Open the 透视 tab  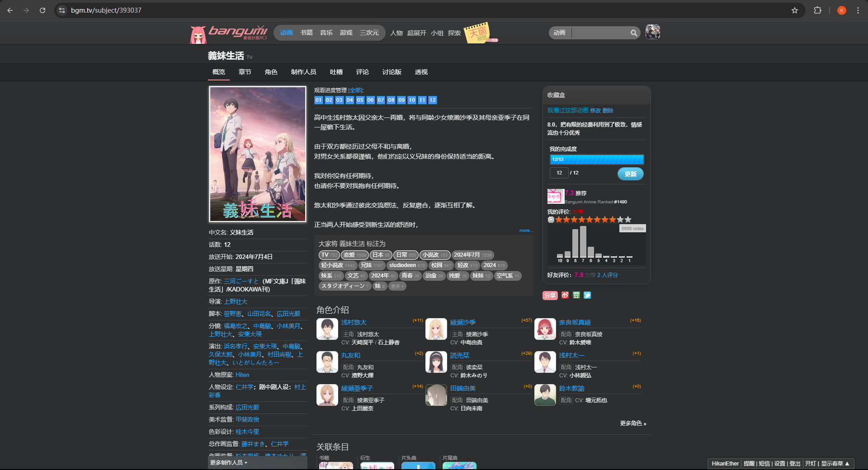(421, 72)
